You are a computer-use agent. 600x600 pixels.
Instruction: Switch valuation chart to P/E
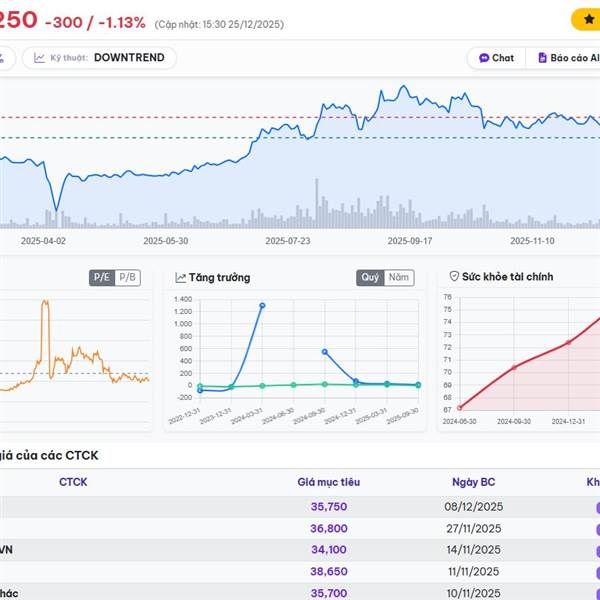tap(101, 277)
